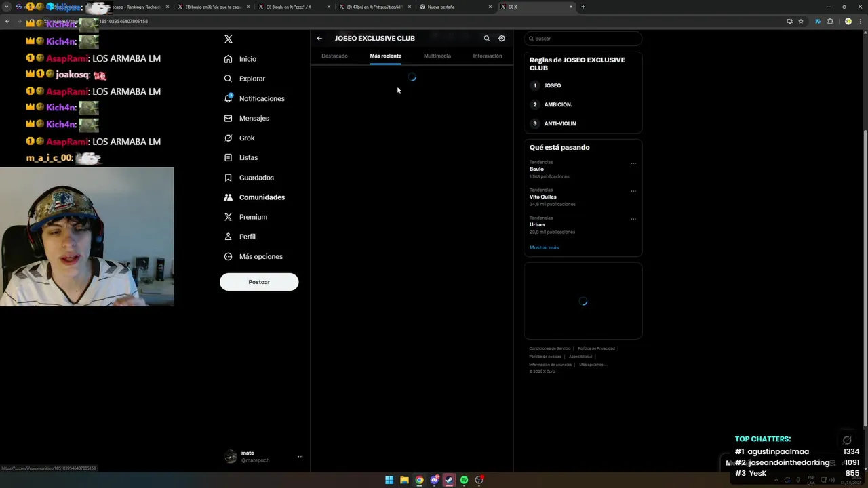This screenshot has width=868, height=488.
Task: Open Explorar search page
Action: [245, 79]
